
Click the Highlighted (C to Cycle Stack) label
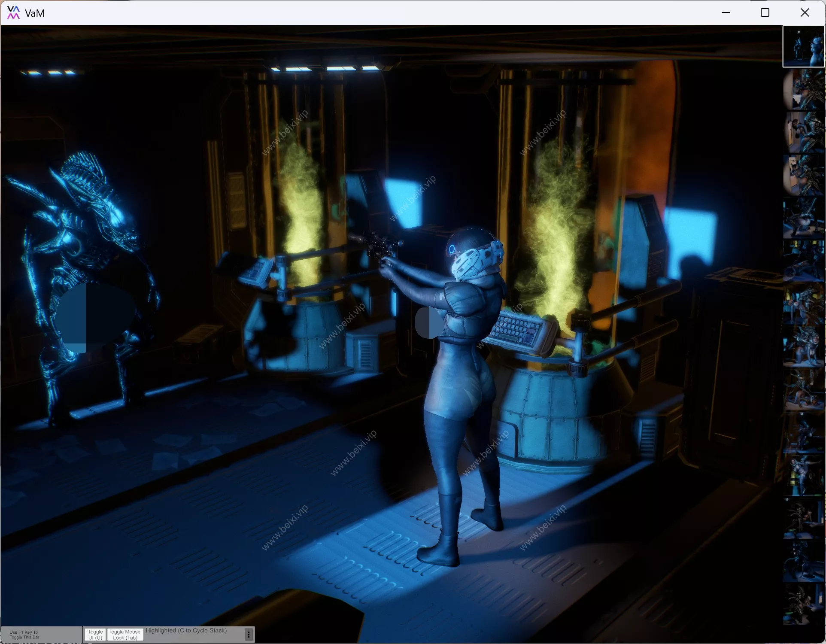[x=186, y=630]
